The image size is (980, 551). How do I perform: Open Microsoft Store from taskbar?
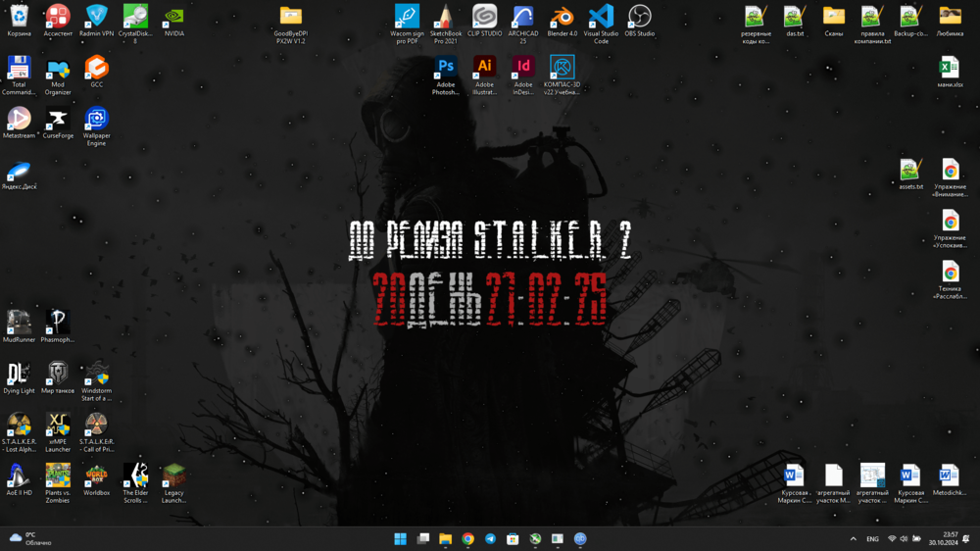[513, 538]
